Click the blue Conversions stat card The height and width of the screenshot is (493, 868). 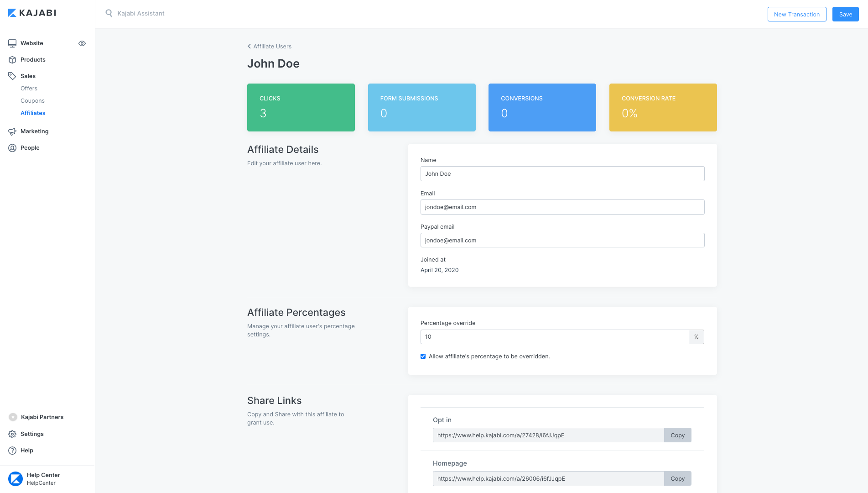click(x=542, y=108)
